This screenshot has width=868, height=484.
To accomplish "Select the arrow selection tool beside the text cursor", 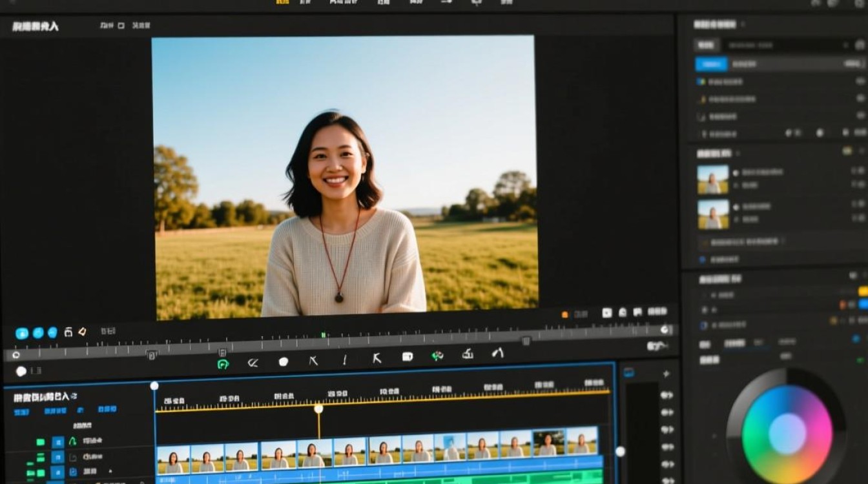I will 377,359.
